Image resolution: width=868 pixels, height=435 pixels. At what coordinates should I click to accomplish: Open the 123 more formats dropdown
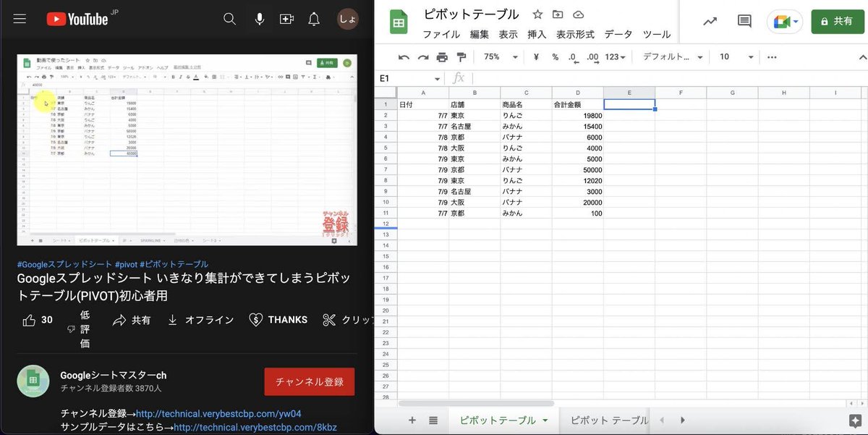pyautogui.click(x=616, y=57)
